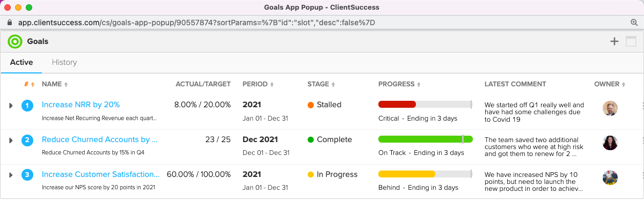Open the Increase NRR by 20% link
This screenshot has width=644, height=200.
coord(81,105)
